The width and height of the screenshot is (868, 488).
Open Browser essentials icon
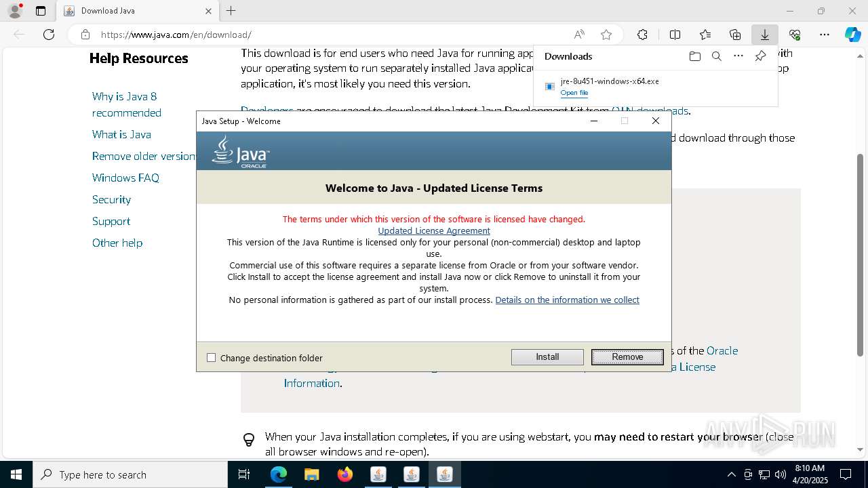795,35
